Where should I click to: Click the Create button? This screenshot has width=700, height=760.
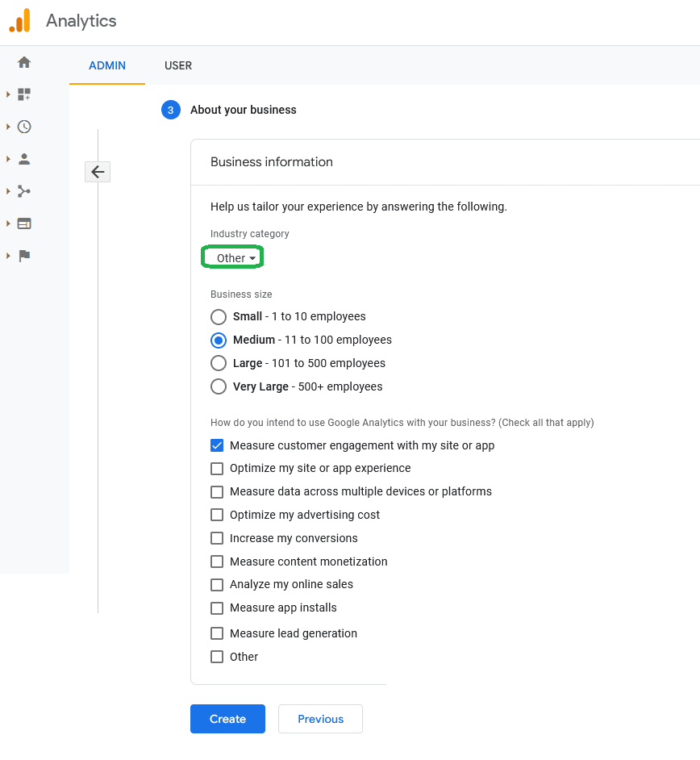coord(227,719)
